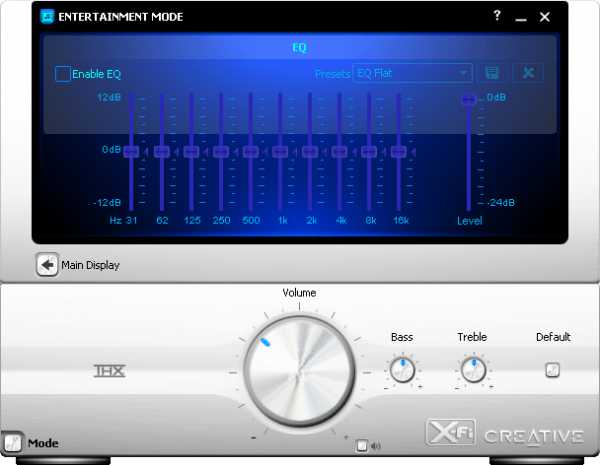Image resolution: width=600 pixels, height=465 pixels.
Task: Click the Level slider handle
Action: [x=469, y=100]
